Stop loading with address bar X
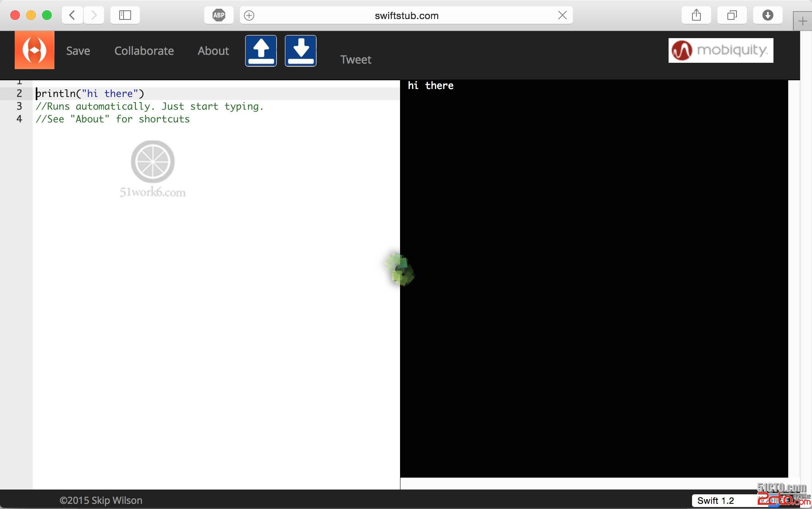The image size is (812, 509). click(x=562, y=15)
